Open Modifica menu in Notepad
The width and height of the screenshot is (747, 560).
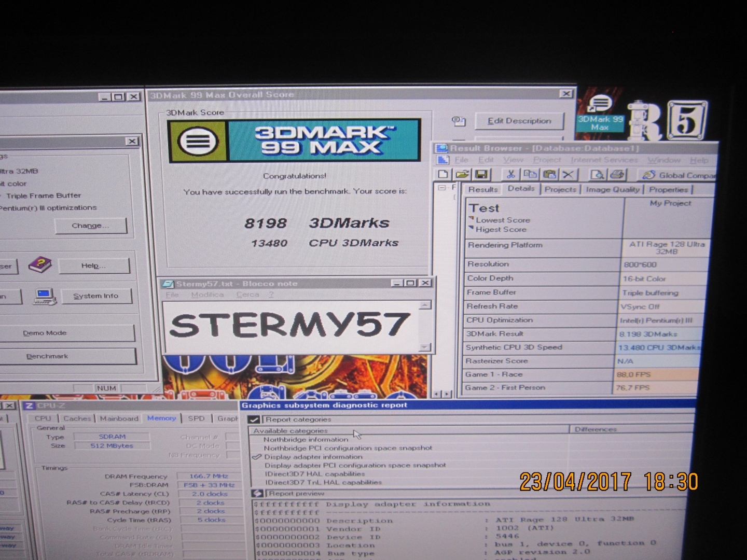pos(208,295)
